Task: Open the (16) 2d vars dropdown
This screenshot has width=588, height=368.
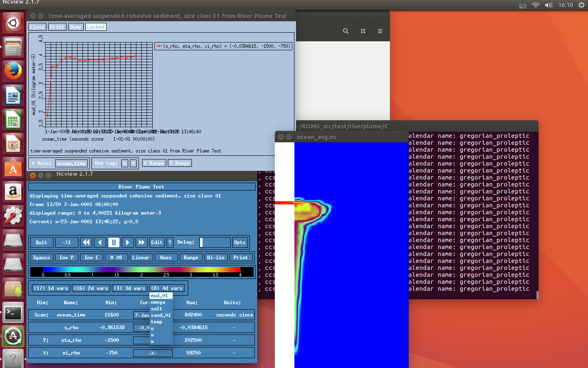Action: pos(91,288)
